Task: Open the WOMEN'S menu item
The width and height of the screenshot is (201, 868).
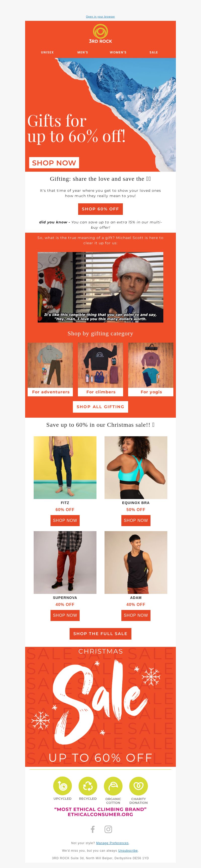Action: [118, 52]
